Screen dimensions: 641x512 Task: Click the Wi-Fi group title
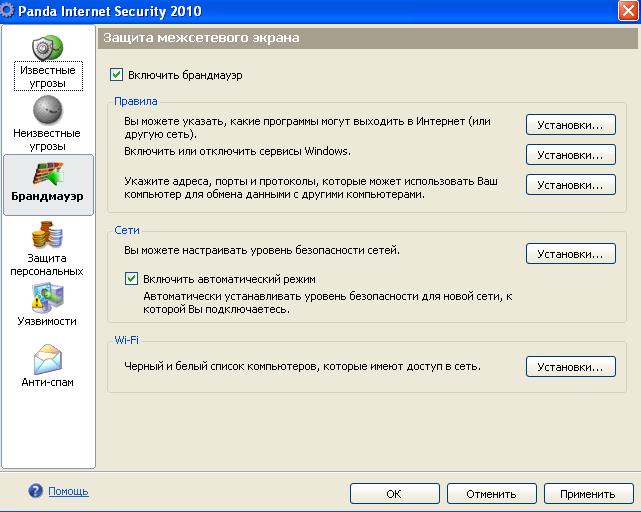point(126,340)
